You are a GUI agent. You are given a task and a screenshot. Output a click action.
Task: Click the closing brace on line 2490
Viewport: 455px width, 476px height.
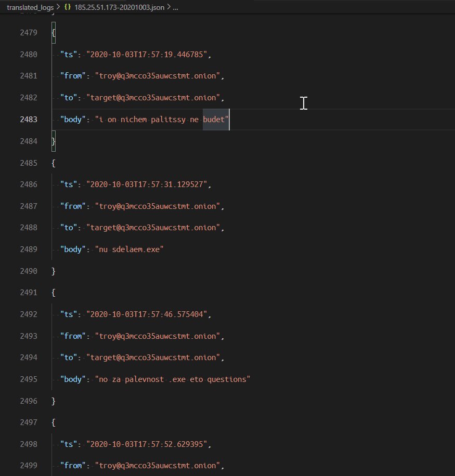54,271
